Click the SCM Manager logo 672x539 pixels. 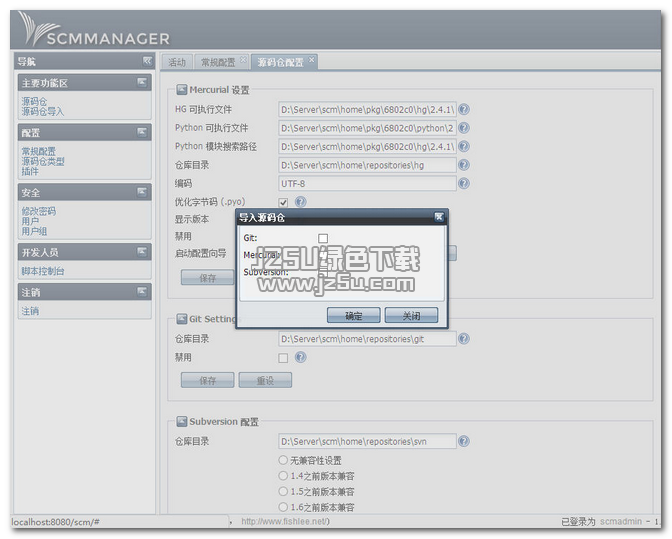pos(94,29)
